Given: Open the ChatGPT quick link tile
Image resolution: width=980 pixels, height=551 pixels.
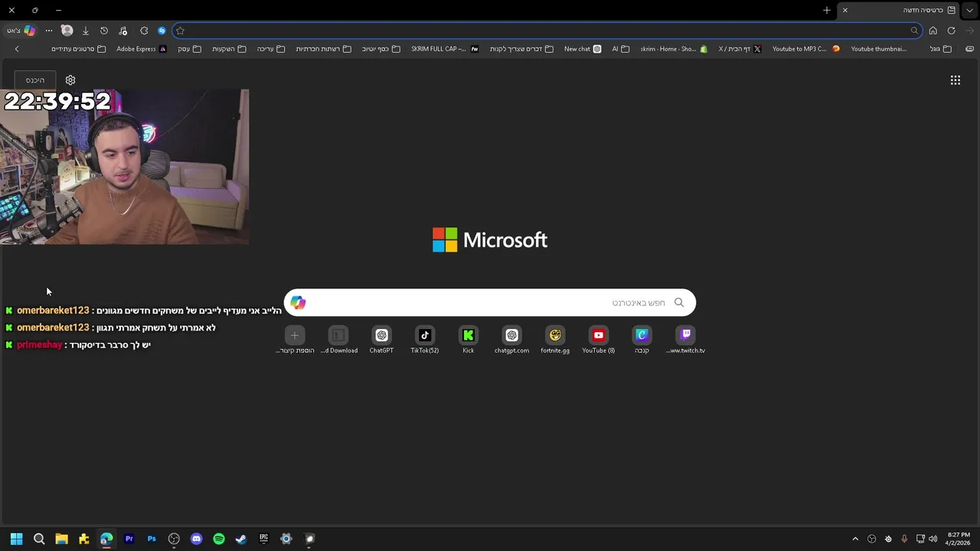Looking at the screenshot, I should [x=381, y=340].
